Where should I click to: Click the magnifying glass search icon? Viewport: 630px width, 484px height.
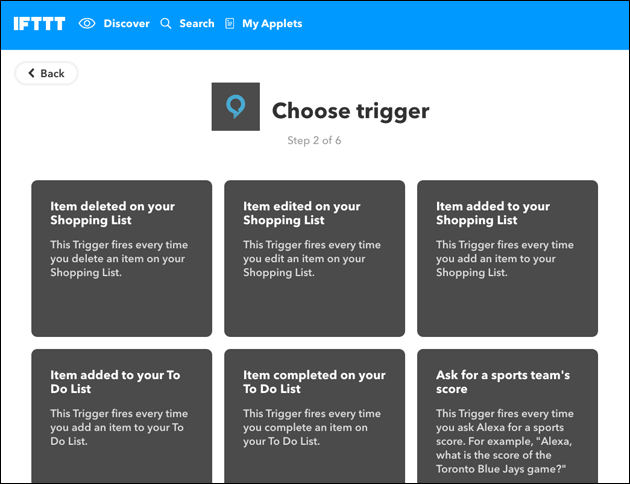tap(166, 23)
